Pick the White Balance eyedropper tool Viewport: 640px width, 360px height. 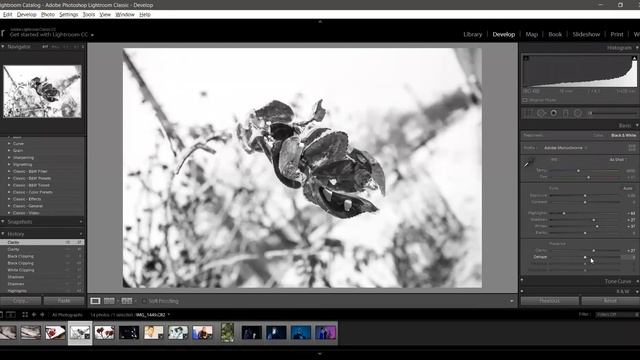click(529, 163)
